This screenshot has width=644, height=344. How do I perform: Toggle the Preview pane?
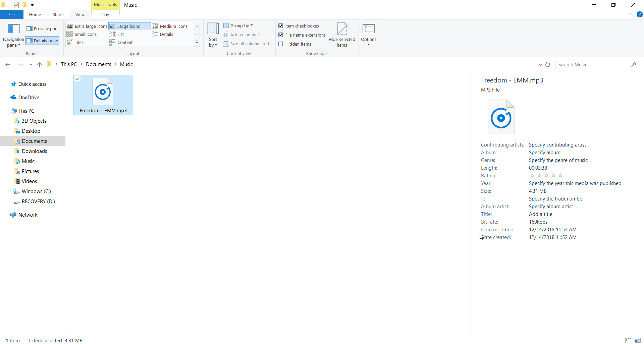pos(43,28)
